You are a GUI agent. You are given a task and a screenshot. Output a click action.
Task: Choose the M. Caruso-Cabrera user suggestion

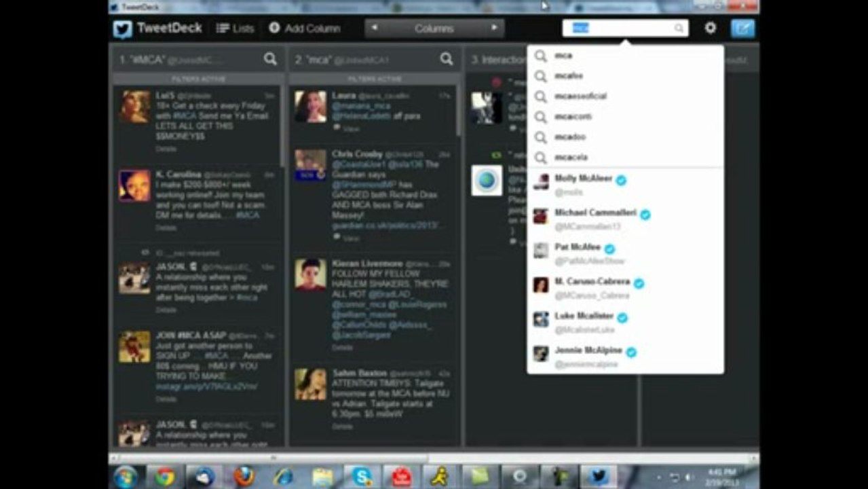click(625, 288)
